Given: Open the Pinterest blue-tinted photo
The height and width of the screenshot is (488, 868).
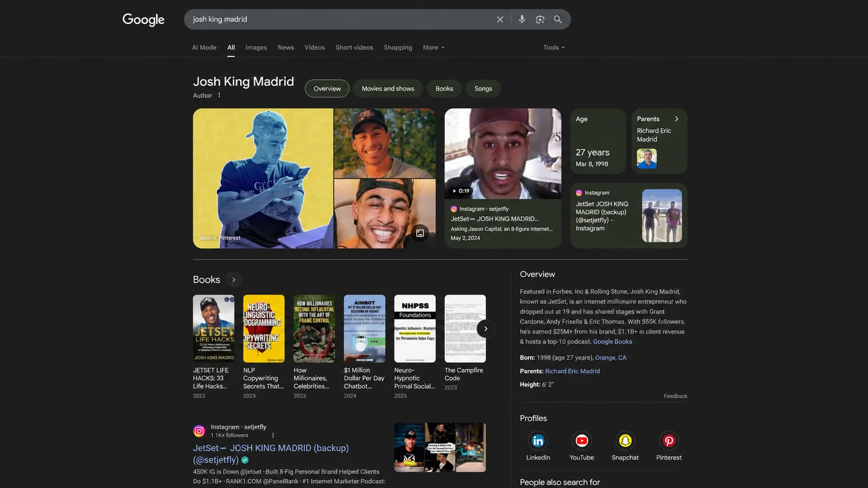Looking at the screenshot, I should tap(263, 178).
